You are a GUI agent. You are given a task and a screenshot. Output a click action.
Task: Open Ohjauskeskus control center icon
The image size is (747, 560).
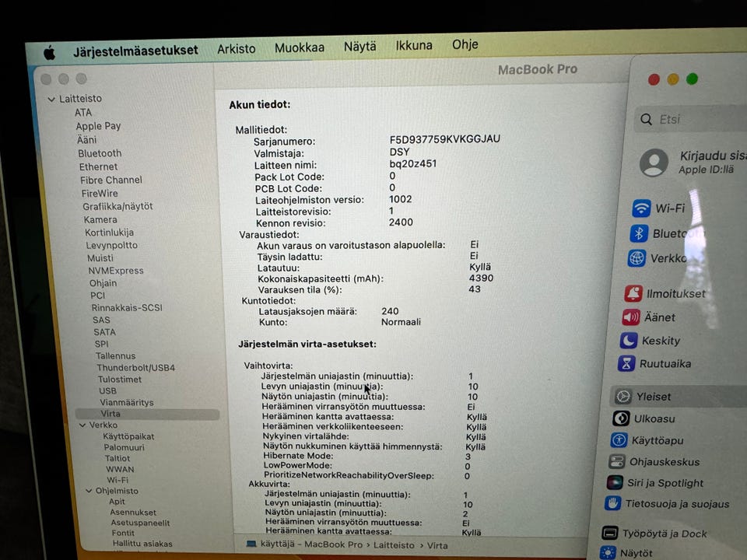617,461
